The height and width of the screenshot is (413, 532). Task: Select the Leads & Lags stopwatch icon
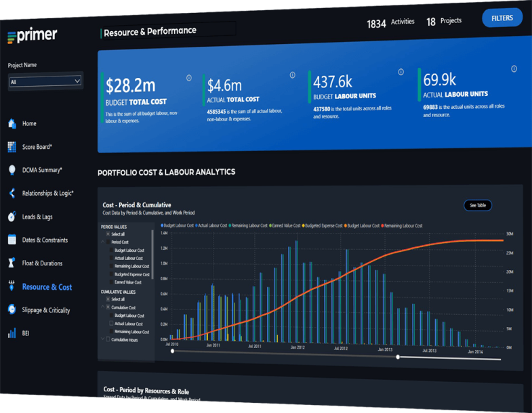pyautogui.click(x=12, y=217)
